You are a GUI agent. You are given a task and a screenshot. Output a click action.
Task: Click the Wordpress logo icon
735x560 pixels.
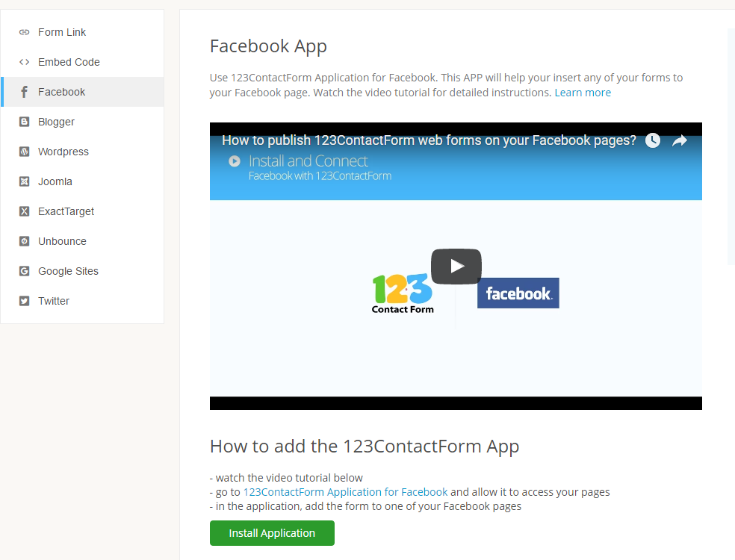24,152
